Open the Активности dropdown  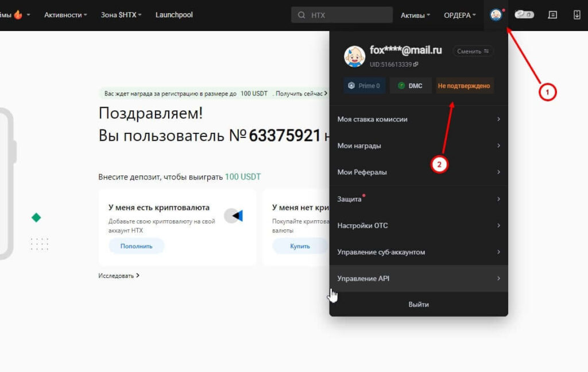tap(65, 15)
